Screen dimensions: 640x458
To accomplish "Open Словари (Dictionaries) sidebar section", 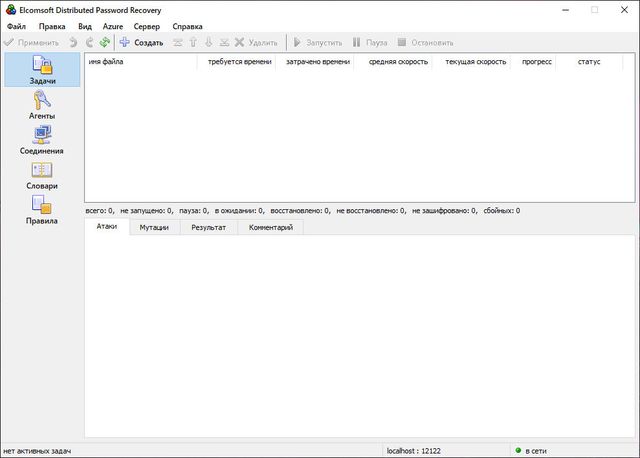I will (x=42, y=175).
